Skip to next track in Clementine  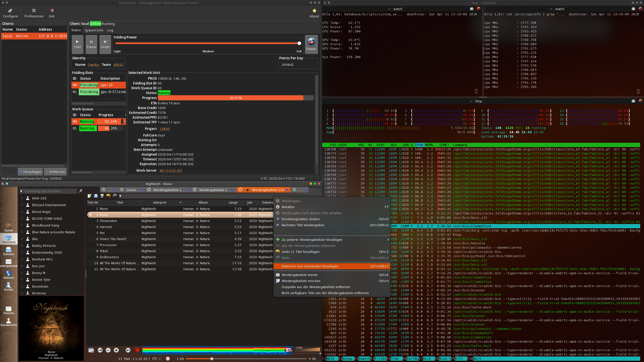pos(128,350)
